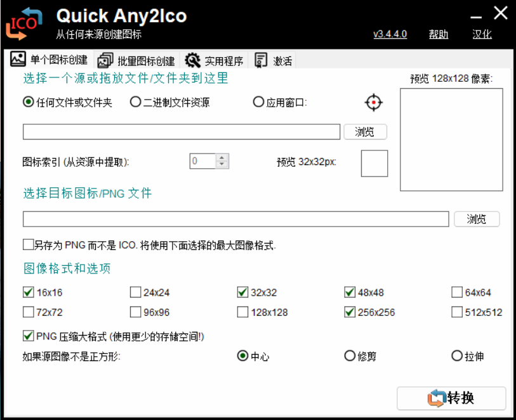Click 浏览 next to the source path
The image size is (516, 420).
click(365, 132)
